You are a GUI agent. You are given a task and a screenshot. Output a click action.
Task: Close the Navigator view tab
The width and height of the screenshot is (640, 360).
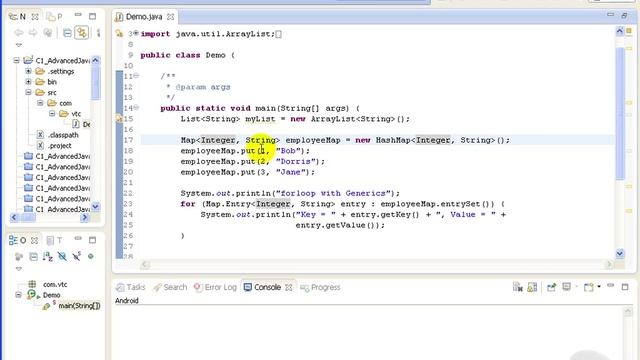click(x=35, y=17)
